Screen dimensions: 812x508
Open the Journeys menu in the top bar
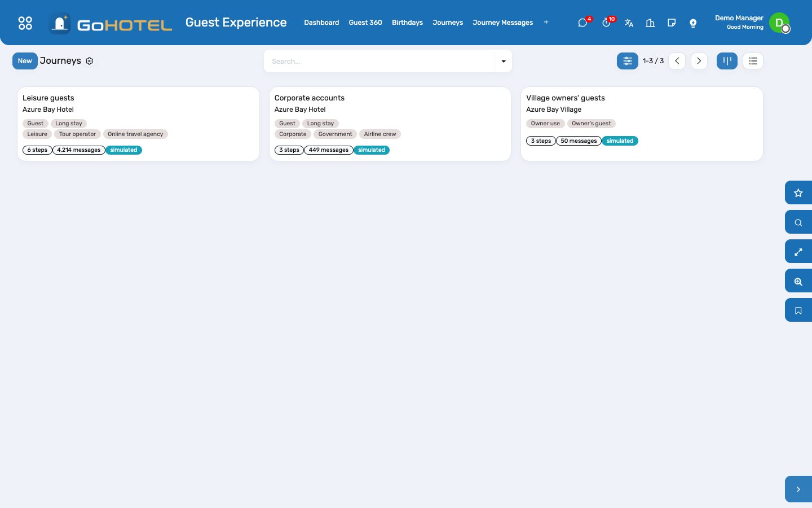coord(448,23)
